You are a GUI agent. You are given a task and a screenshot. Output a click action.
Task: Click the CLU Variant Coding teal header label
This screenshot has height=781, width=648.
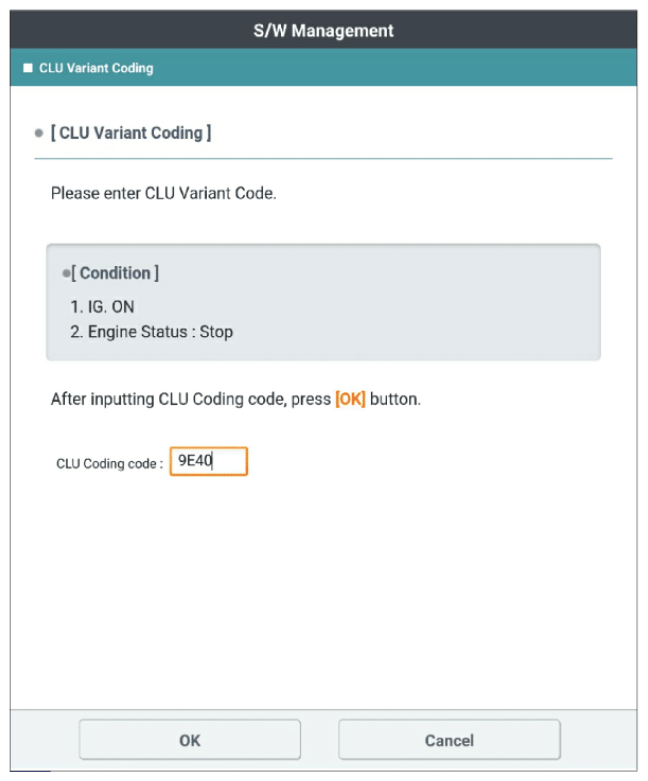(96, 68)
